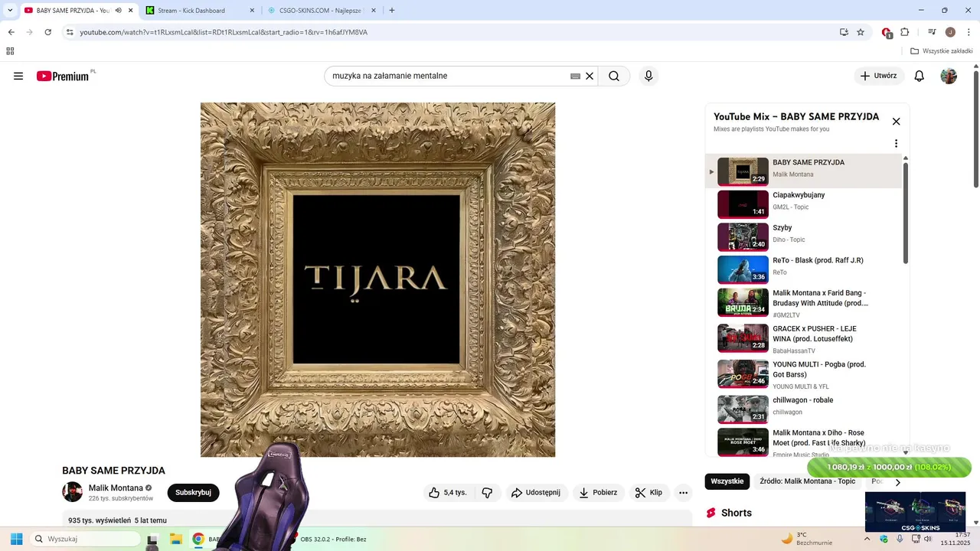
Task: Open the taskbar weather widget 3°C
Action: pos(806,539)
